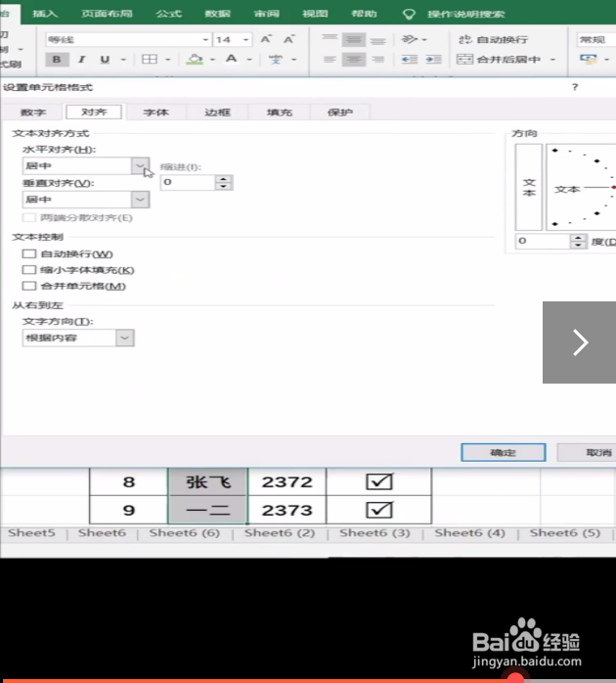Expand borders dropdown arrow
Screen dimensions: 616x683
[x=167, y=60]
